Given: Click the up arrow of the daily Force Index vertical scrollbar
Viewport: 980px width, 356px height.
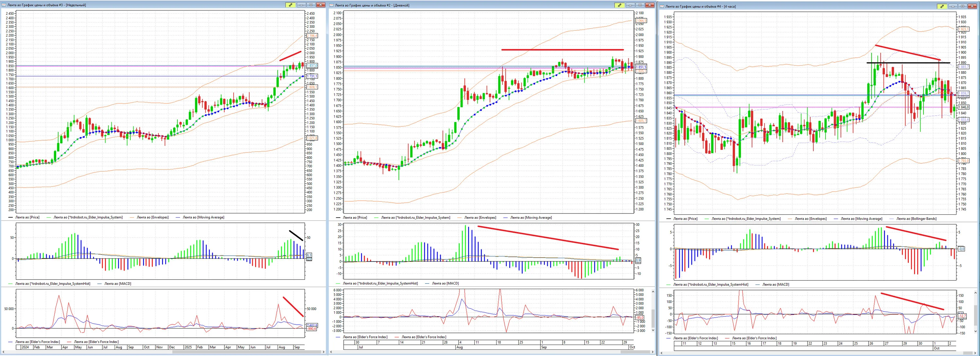Looking at the screenshot, I should point(653,291).
